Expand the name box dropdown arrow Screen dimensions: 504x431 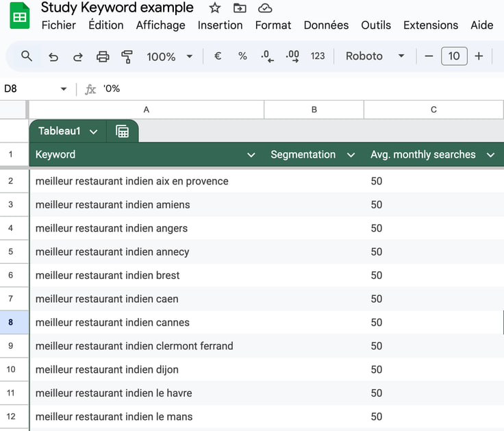(63, 89)
